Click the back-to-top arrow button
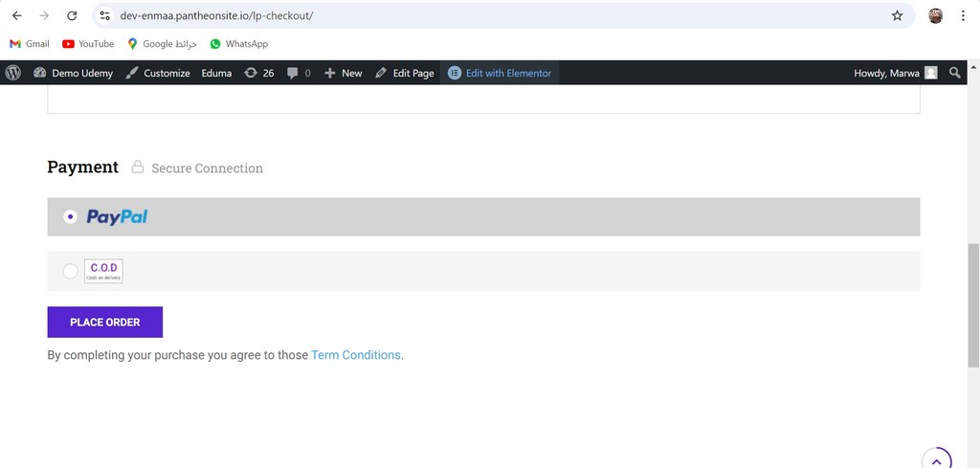The height and width of the screenshot is (468, 980). (936, 459)
